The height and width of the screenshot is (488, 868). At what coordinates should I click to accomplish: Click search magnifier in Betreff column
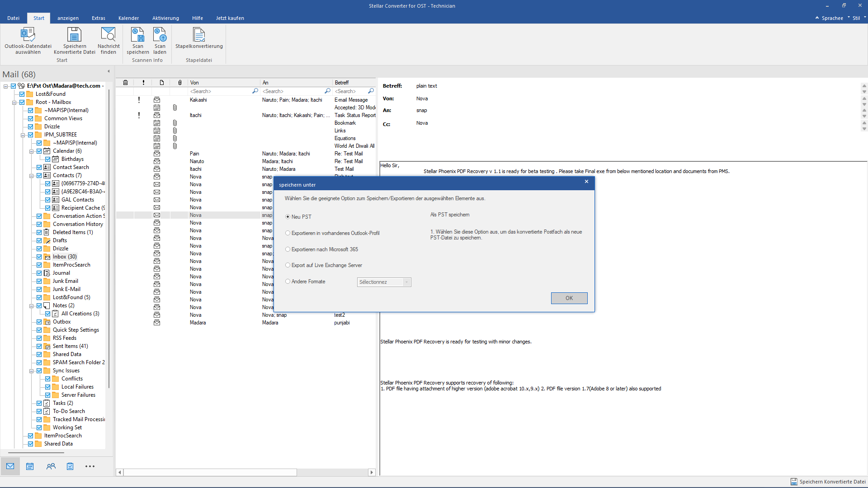tap(371, 91)
